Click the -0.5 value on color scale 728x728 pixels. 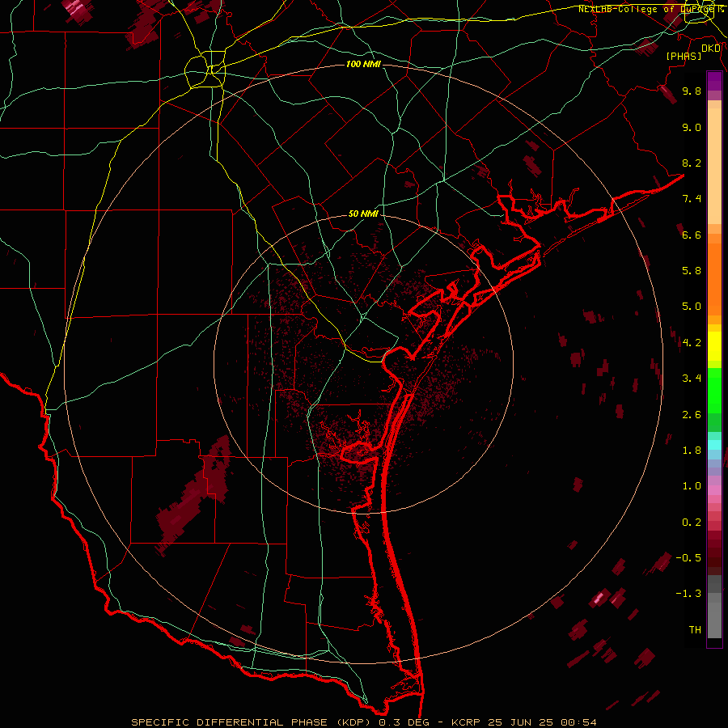[688, 558]
